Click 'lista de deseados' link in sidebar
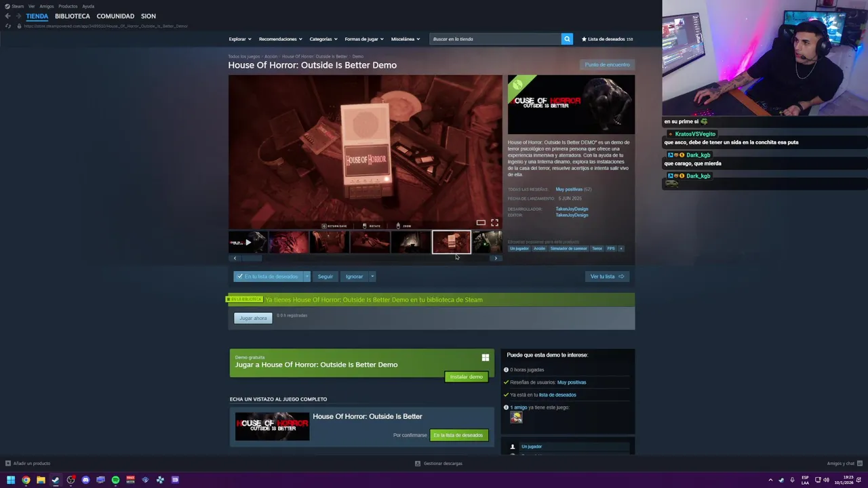The height and width of the screenshot is (488, 868). (557, 394)
